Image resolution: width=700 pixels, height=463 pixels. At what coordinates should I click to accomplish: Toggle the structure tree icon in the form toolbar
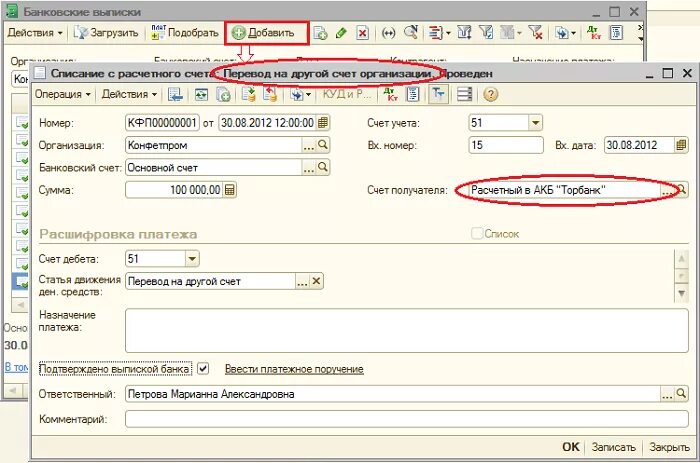click(x=438, y=94)
